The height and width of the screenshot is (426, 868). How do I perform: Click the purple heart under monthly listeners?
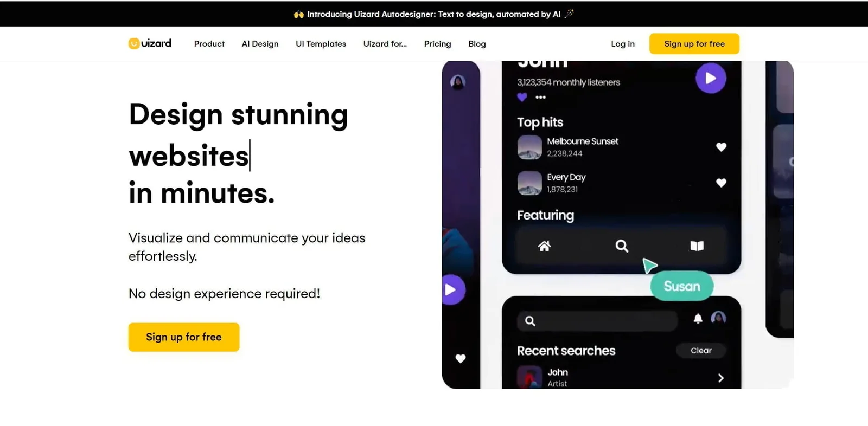[x=522, y=97]
